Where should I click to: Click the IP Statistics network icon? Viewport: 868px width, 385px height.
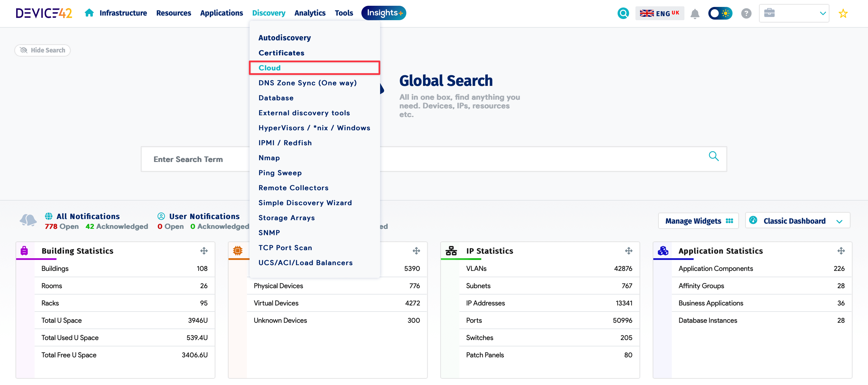coord(451,251)
